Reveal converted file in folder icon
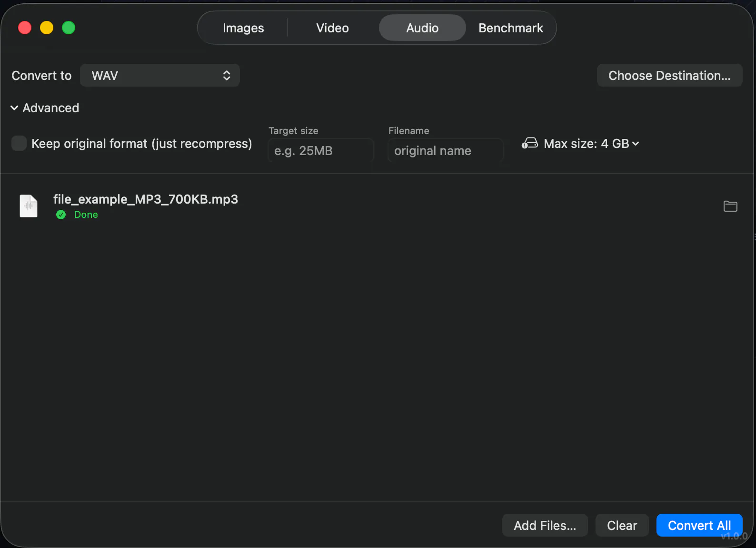This screenshot has height=548, width=756. 730,206
